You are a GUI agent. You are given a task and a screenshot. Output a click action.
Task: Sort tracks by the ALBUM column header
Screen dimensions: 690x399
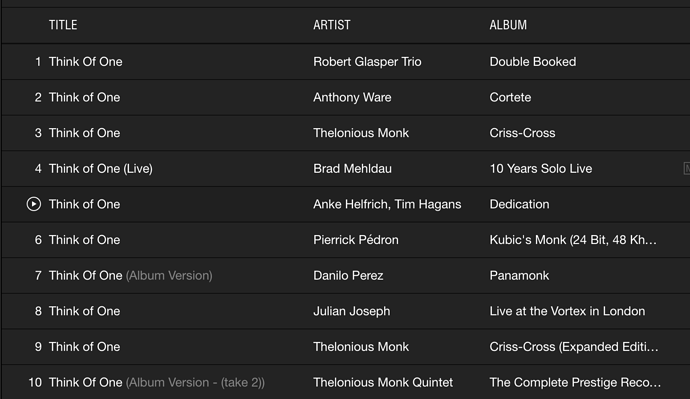tap(508, 25)
